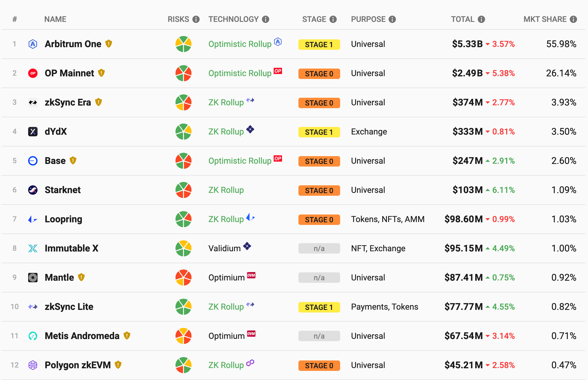Screen dimensions: 588x380
Task: Click the STAGE 0 badge for Polygon zkEVM
Action: pyautogui.click(x=319, y=366)
